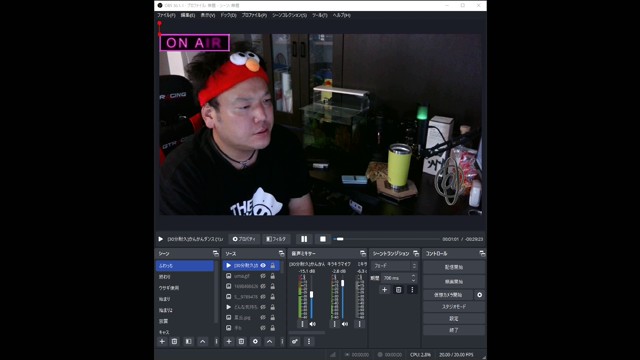
Task: Open advanced audio properties gears icon
Action: pyautogui.click(x=295, y=341)
